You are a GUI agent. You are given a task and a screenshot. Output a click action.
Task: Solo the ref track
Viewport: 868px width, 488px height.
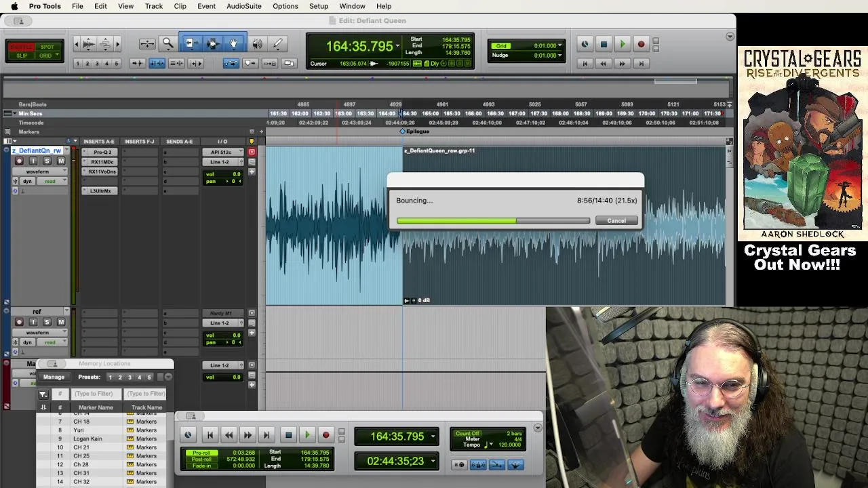point(47,323)
